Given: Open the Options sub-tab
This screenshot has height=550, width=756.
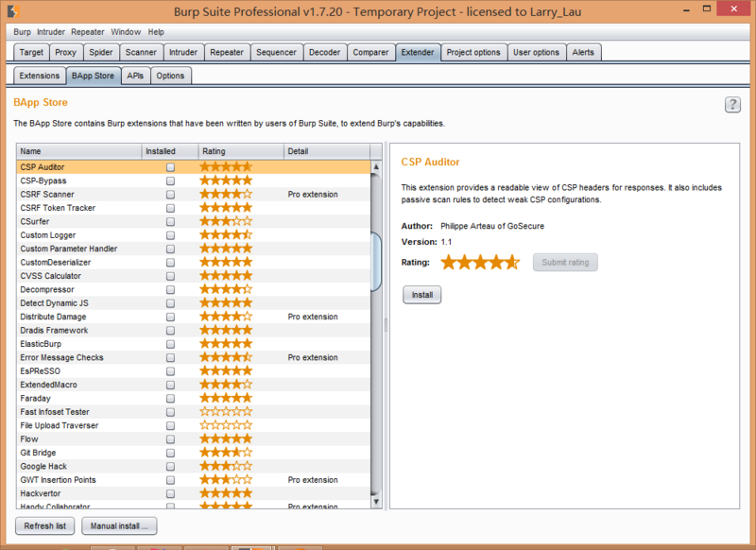Looking at the screenshot, I should click(x=170, y=76).
